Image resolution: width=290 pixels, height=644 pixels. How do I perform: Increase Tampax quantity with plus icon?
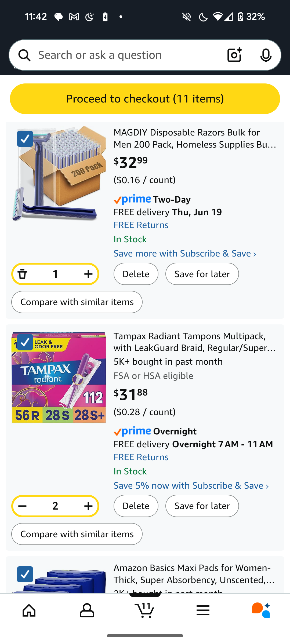point(88,506)
